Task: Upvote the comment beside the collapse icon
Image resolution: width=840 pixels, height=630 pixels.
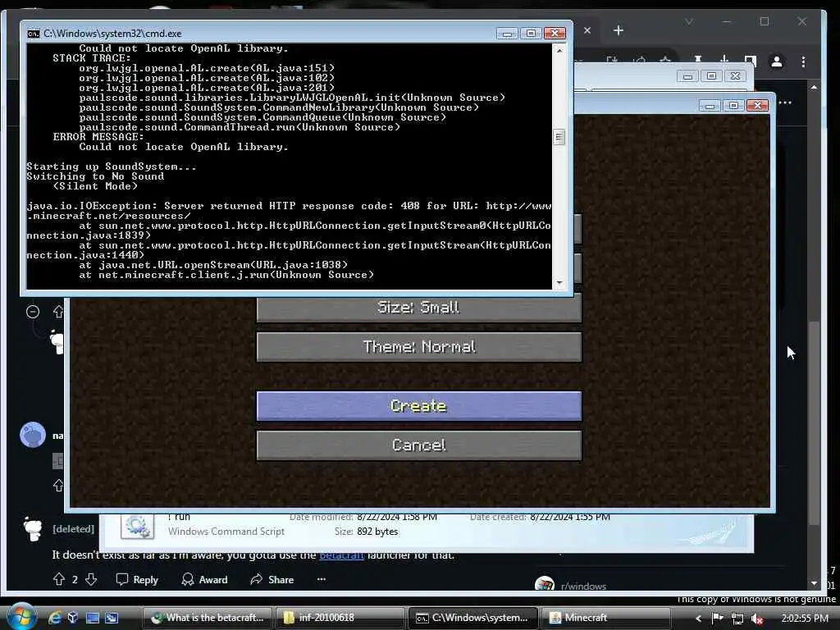Action: tap(58, 311)
